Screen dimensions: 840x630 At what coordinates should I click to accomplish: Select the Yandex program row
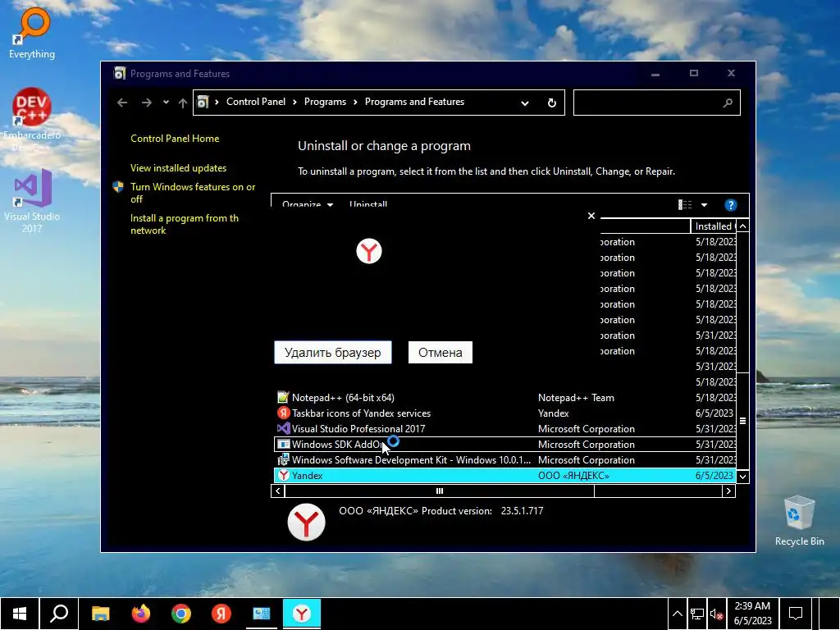click(504, 475)
